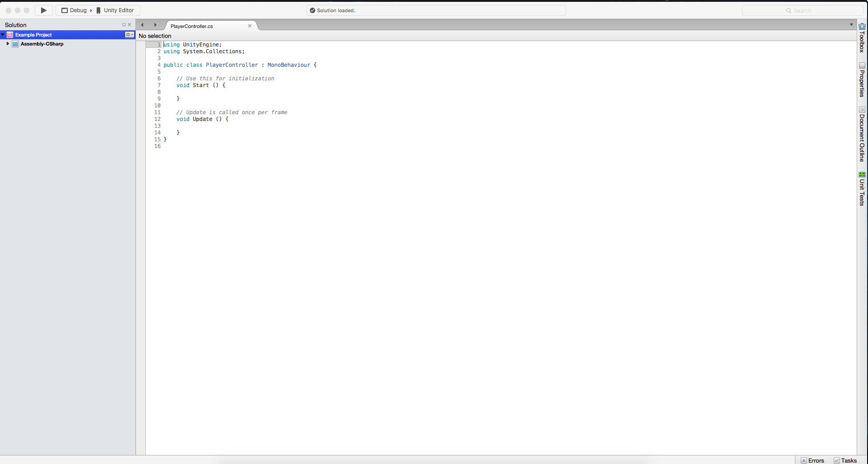Image resolution: width=868 pixels, height=464 pixels.
Task: Click the 'using System.Collections;' line
Action: tap(204, 51)
